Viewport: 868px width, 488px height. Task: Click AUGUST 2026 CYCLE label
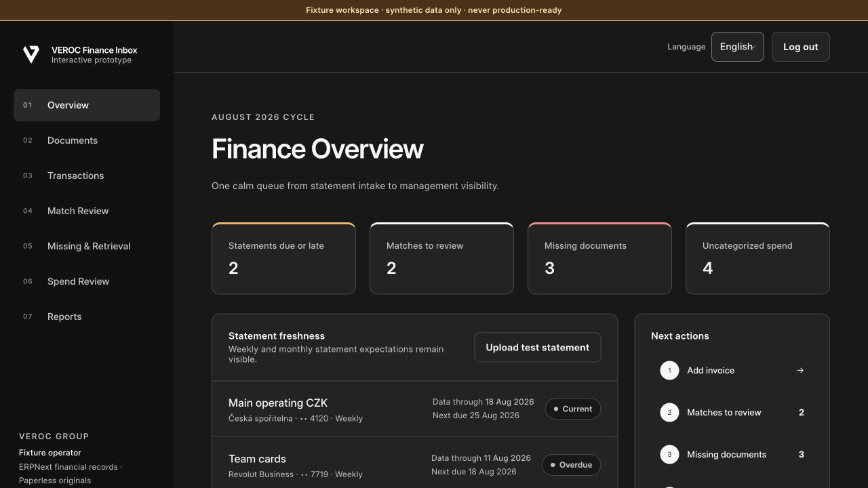pos(263,117)
